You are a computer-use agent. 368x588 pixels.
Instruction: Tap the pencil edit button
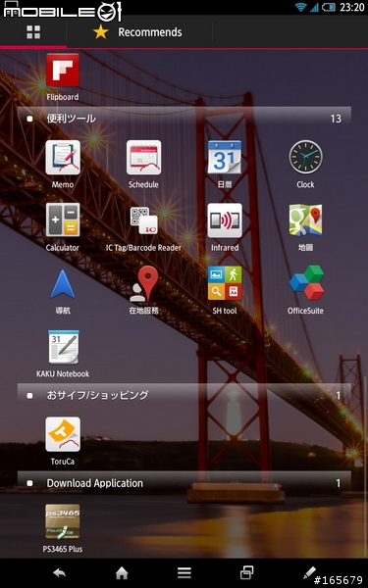(309, 572)
